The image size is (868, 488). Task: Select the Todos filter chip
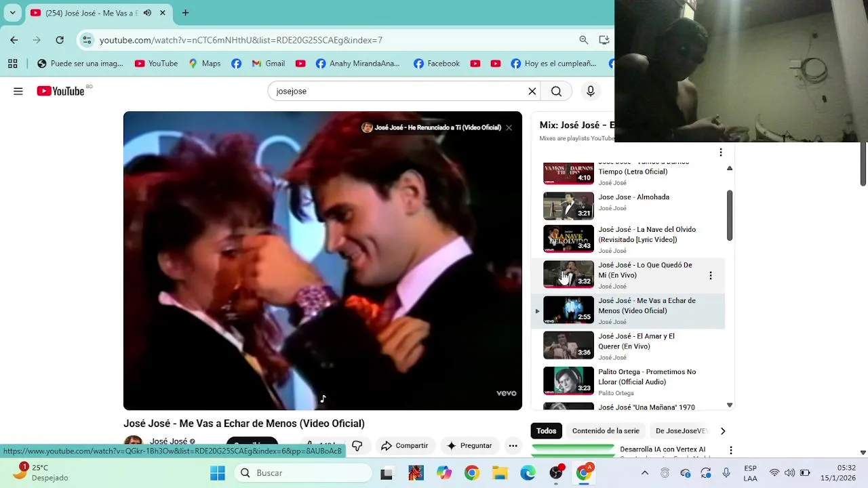(546, 431)
